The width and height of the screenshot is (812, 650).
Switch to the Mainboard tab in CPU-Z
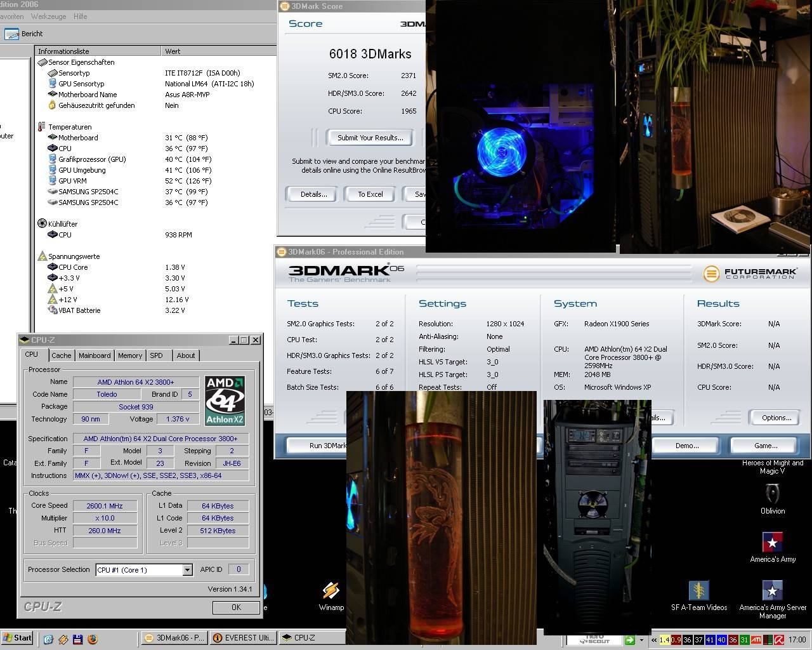point(95,355)
